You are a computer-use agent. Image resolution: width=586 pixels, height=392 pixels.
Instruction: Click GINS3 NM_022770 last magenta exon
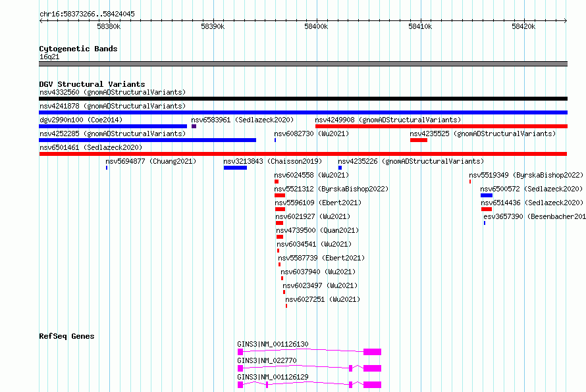tap(372, 368)
